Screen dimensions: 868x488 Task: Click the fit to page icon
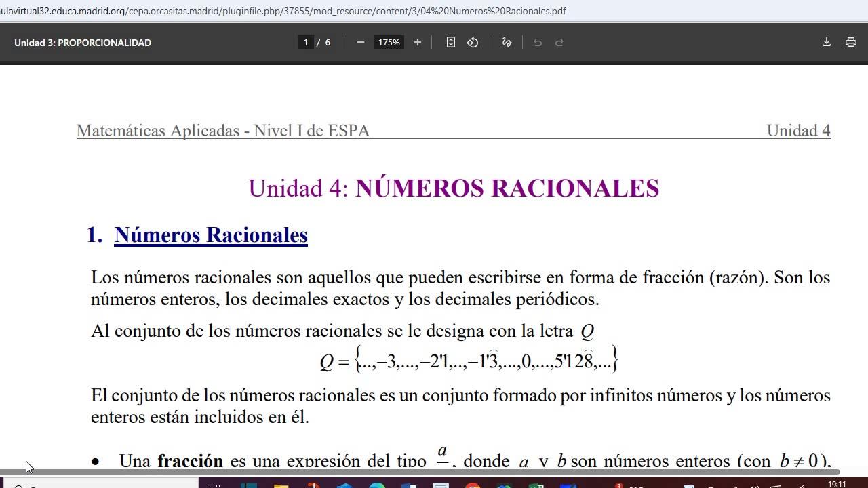pos(451,42)
